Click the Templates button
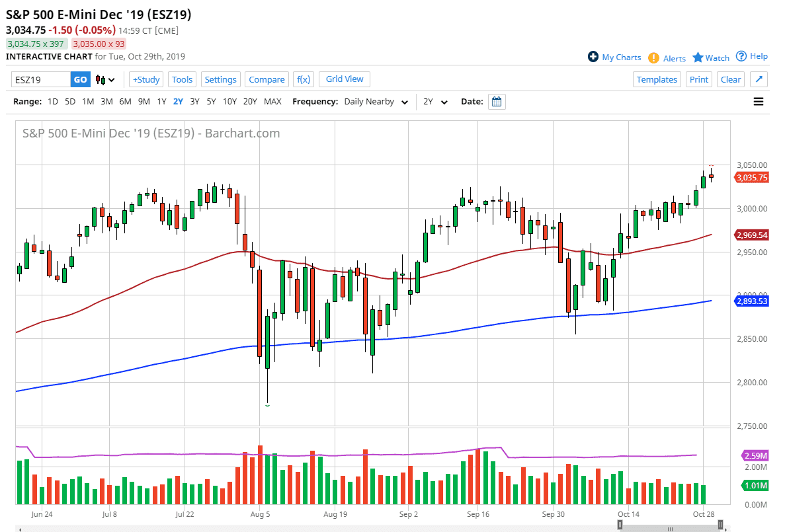This screenshot has width=785, height=532. (657, 79)
